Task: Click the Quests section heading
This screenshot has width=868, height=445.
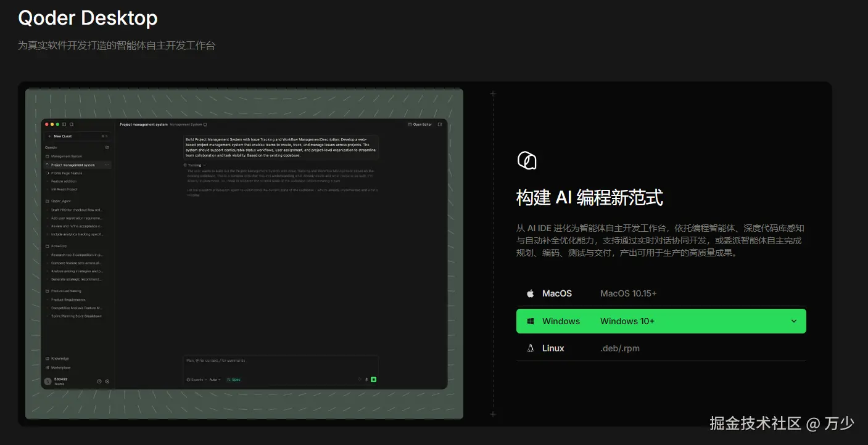Action: [51, 147]
